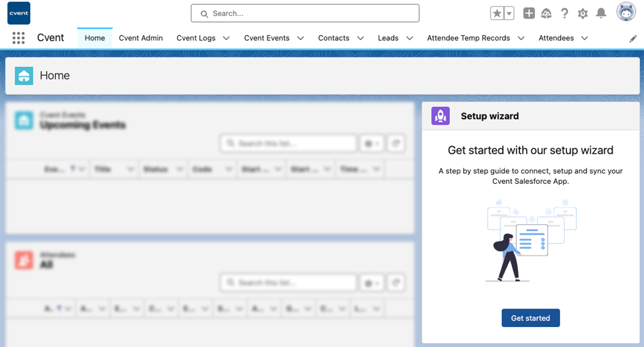Expand the Leads tab dropdown
644x347 pixels.
pos(409,38)
